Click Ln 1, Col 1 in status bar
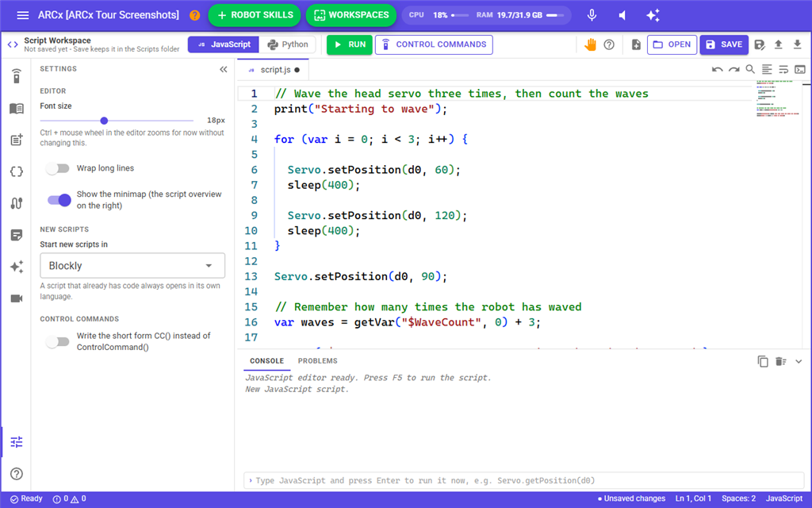The height and width of the screenshot is (508, 812). coord(693,498)
